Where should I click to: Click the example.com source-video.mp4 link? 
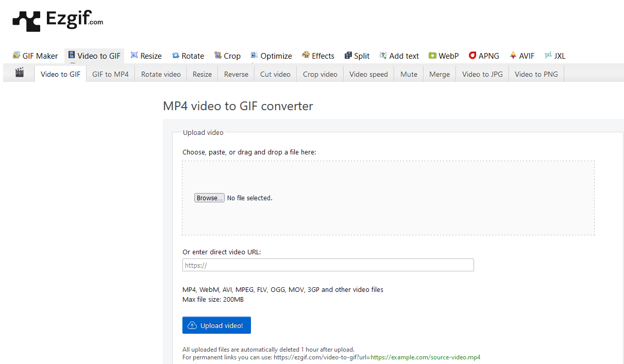coord(425,357)
